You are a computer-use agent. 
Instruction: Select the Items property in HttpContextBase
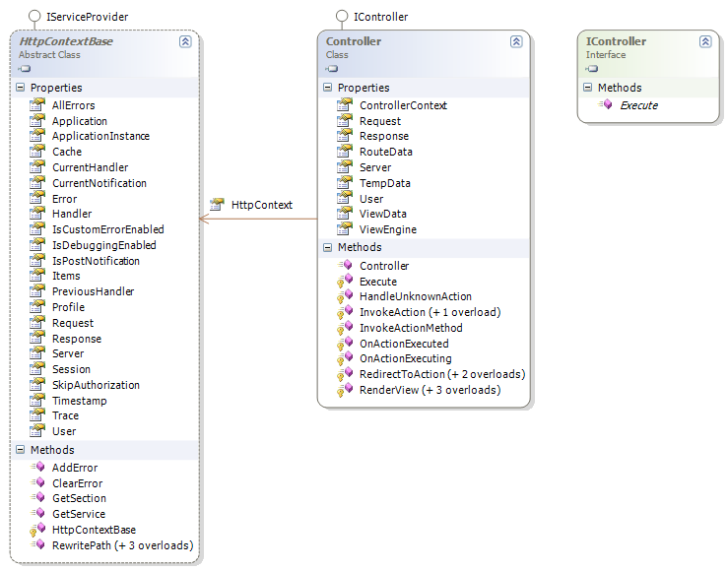(66, 276)
